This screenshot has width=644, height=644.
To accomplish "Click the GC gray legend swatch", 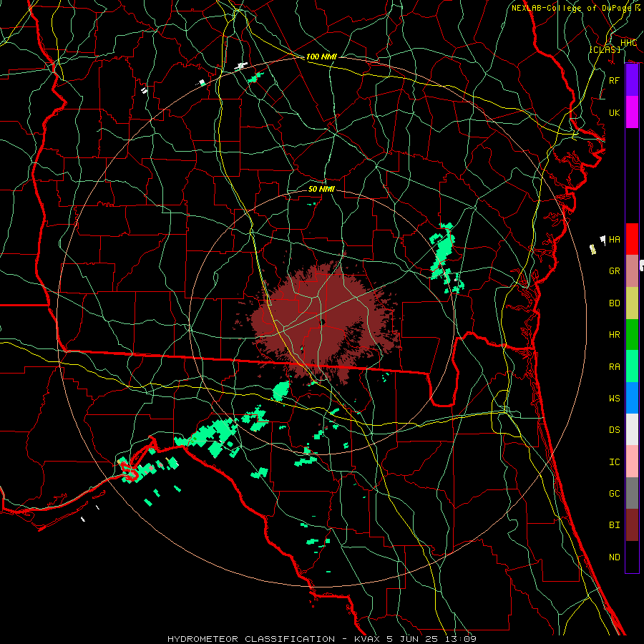I will tap(632, 493).
